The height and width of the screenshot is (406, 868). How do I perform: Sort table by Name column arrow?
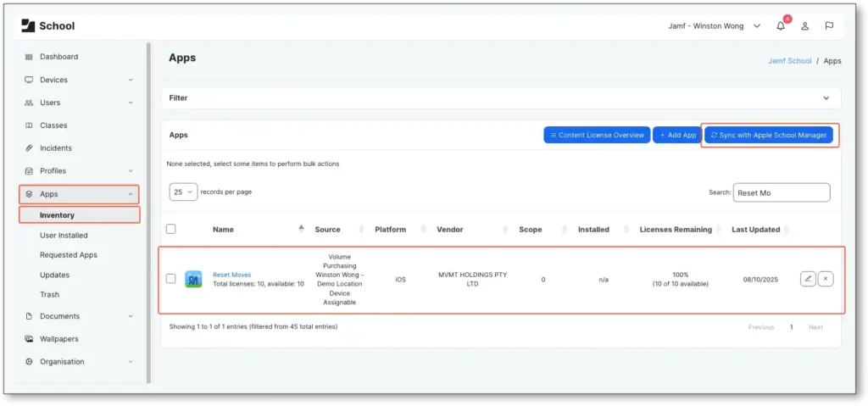301,229
